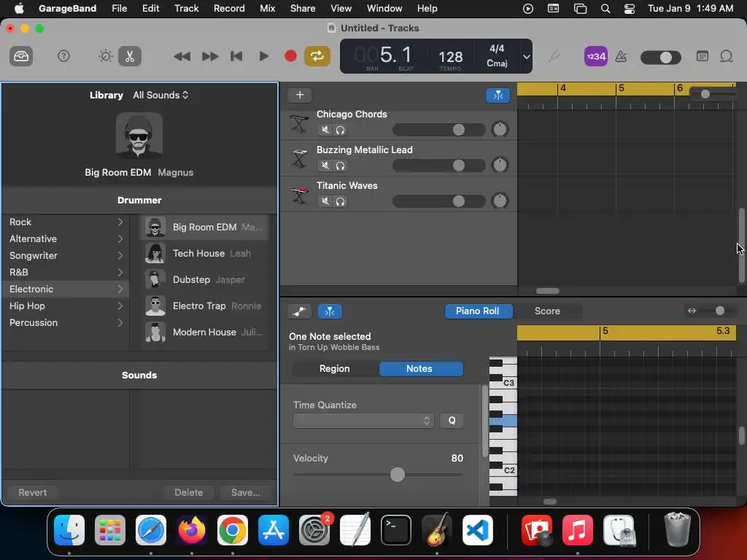Viewport: 747px width, 560px height.
Task: Click the Q quantize button
Action: pos(452,421)
